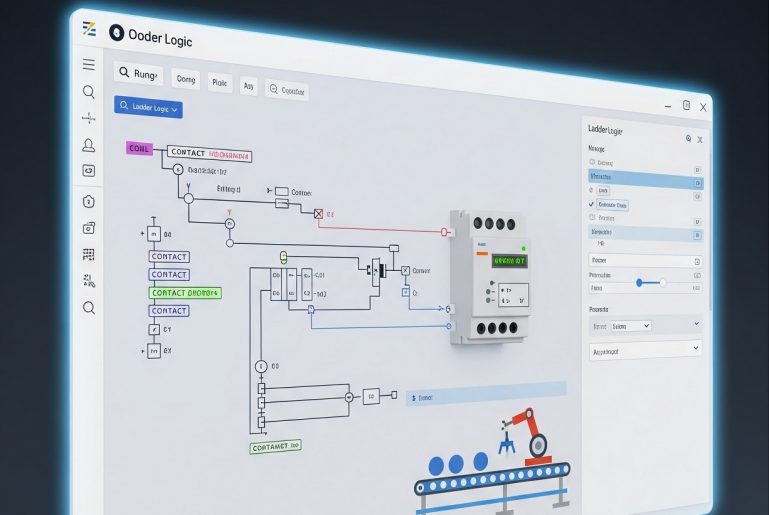Click the search icon in the Ladder Logic panel header
Viewport: 769px width, 515px height.
tap(688, 139)
